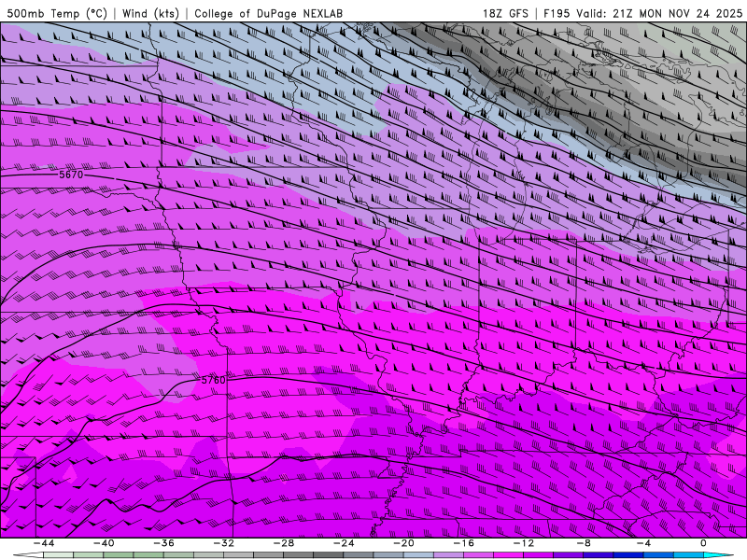Click the -12 colorbar scale label

click(x=524, y=543)
